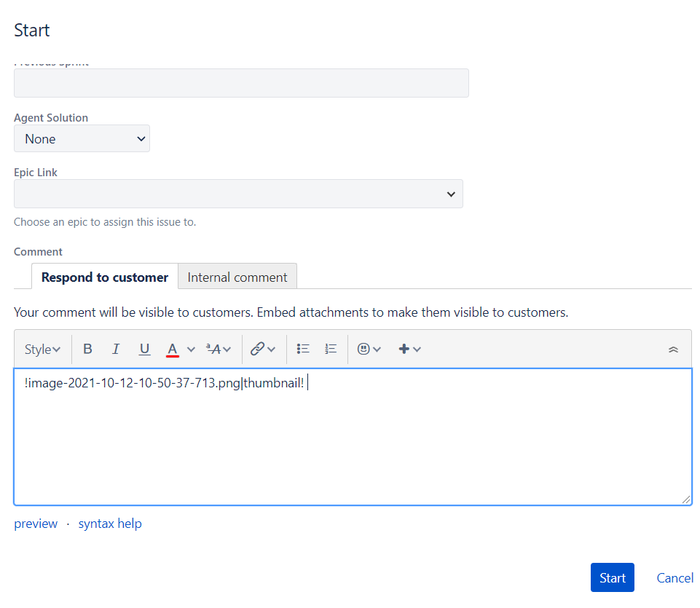The width and height of the screenshot is (700, 608).
Task: Collapse the editor toolbar with double-chevron
Action: tap(673, 349)
